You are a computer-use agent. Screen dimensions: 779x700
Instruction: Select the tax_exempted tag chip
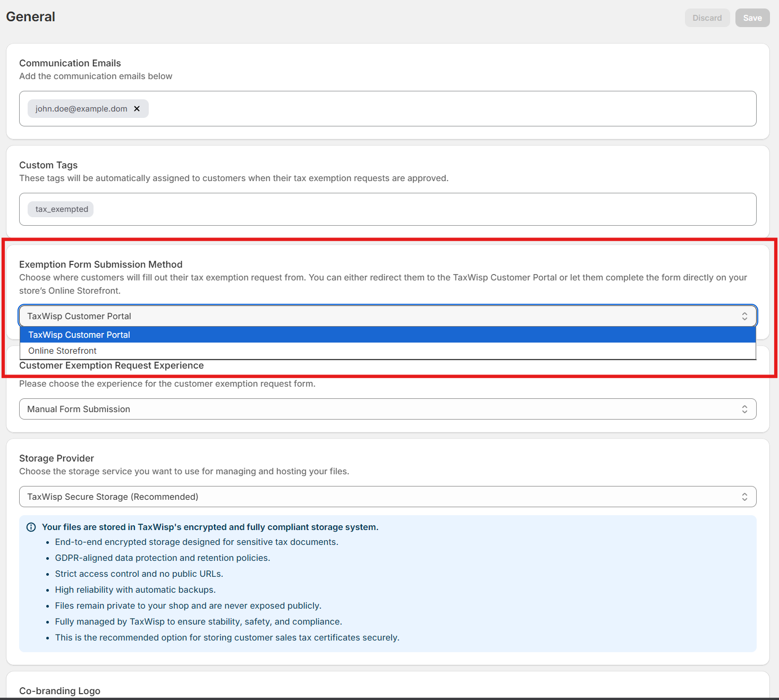click(x=62, y=209)
